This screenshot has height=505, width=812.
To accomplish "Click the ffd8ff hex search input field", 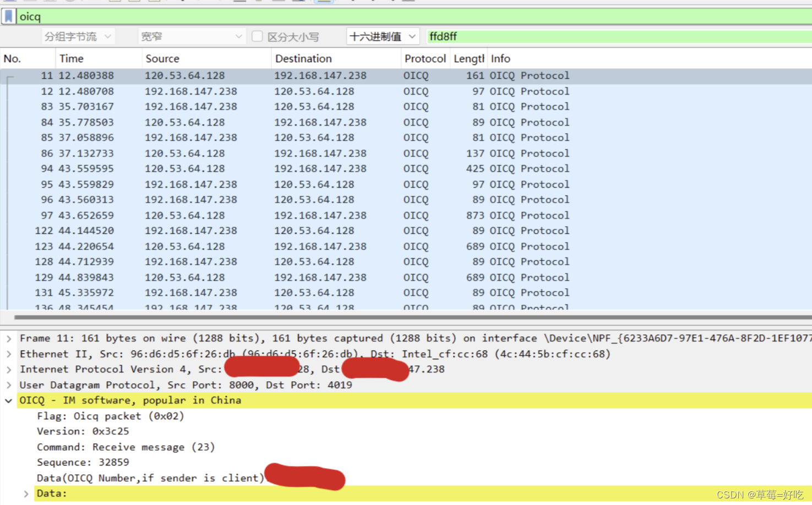I will (x=551, y=36).
